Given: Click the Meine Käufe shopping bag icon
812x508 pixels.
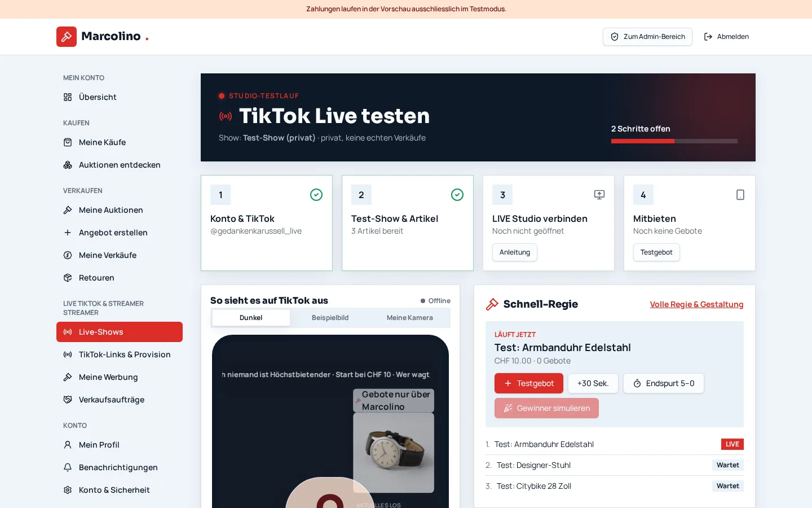Looking at the screenshot, I should (68, 142).
